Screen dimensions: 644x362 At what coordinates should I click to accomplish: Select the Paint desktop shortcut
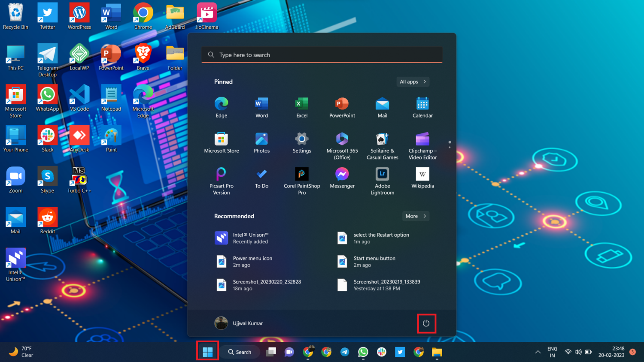[111, 139]
